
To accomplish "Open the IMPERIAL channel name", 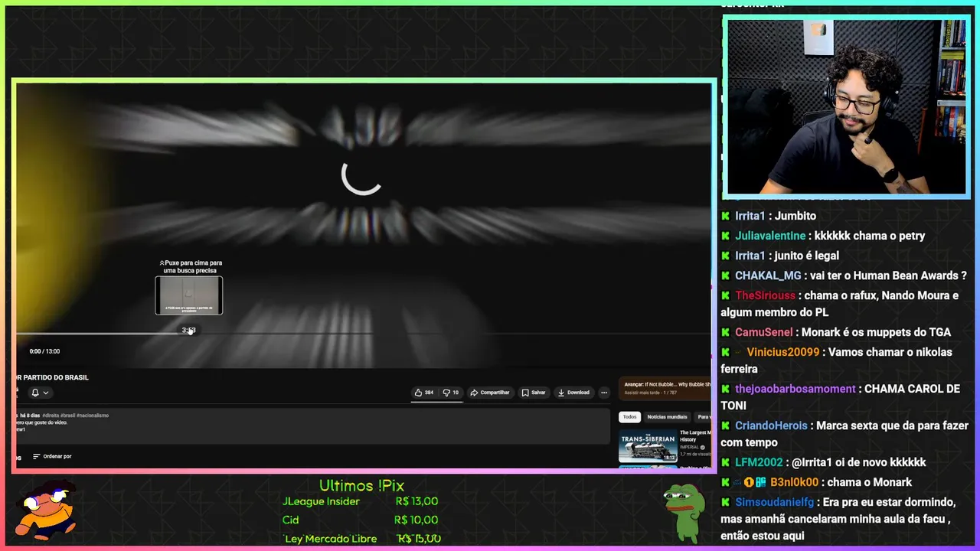I will pyautogui.click(x=690, y=448).
